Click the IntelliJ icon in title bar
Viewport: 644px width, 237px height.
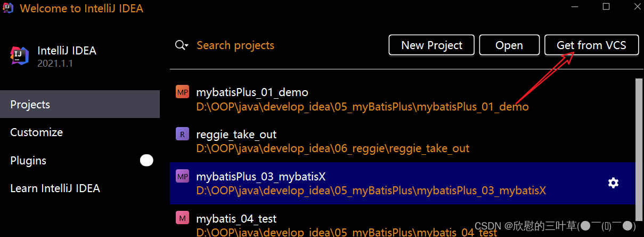point(8,8)
